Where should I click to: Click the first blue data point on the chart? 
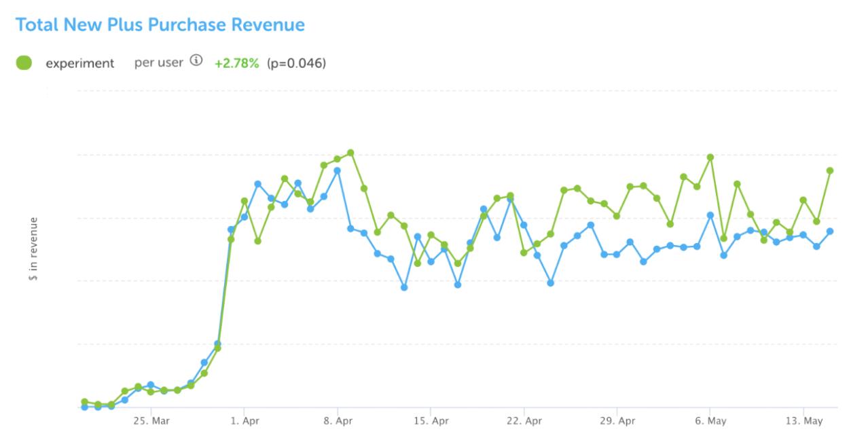pyautogui.click(x=83, y=407)
